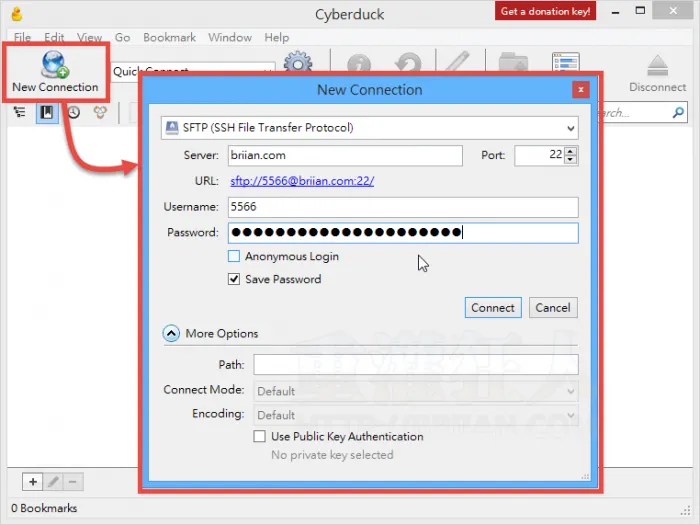Click the Edit pencil toolbar icon
This screenshot has width=700, height=525.
[x=458, y=61]
